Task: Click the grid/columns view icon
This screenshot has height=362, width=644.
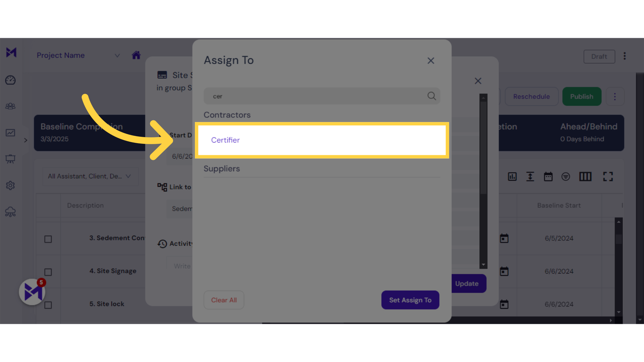Action: (584, 176)
